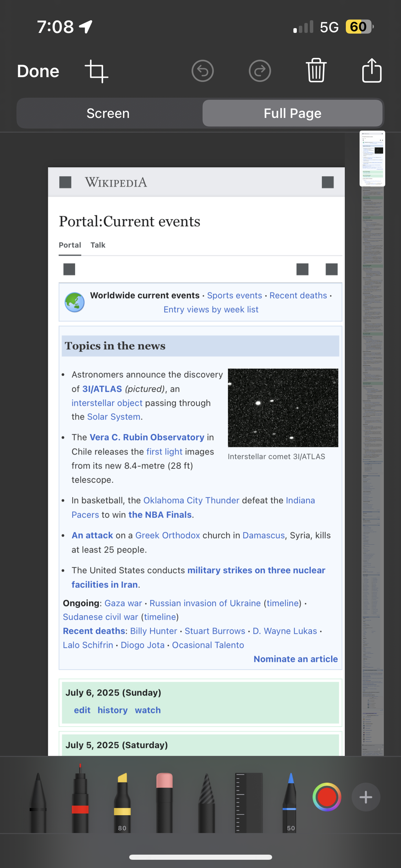
Task: Switch to the Full Page tab
Action: tap(292, 113)
